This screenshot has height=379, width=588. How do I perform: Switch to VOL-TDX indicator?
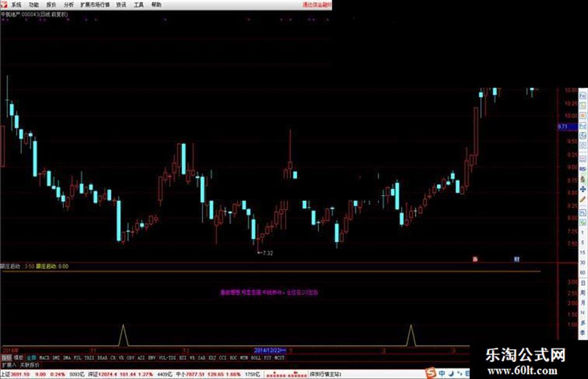[167, 358]
